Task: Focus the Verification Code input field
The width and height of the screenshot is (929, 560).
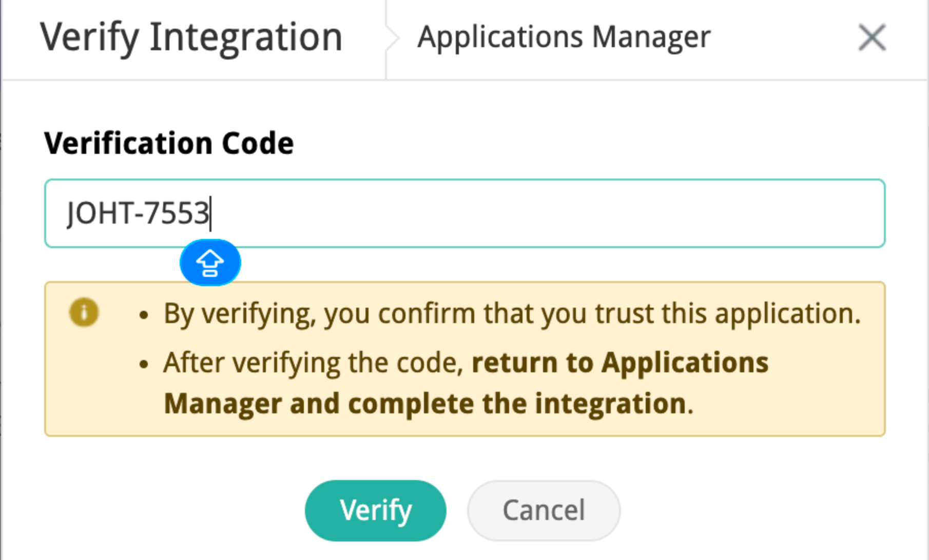Action: (465, 213)
